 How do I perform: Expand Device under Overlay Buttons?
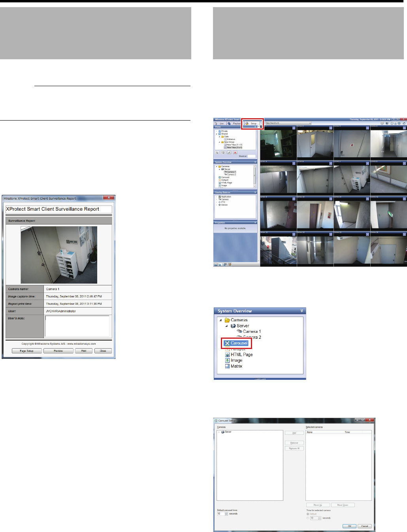[217, 205]
